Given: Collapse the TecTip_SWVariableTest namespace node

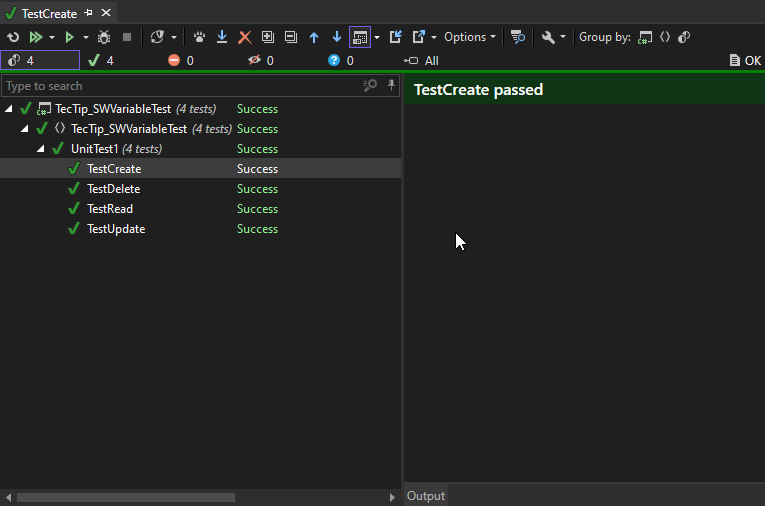Looking at the screenshot, I should pyautogui.click(x=24, y=129).
